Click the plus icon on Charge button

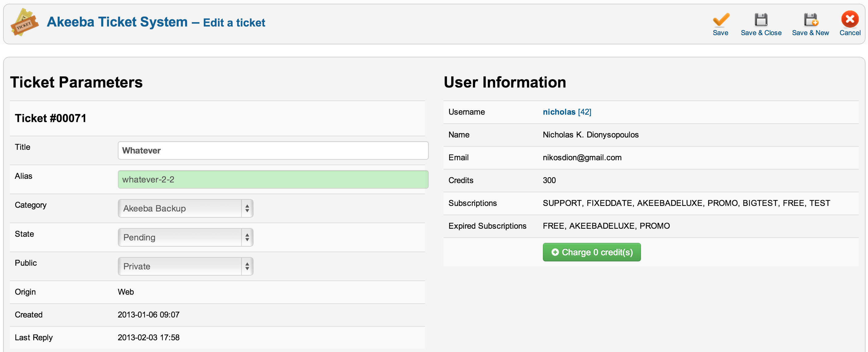pyautogui.click(x=555, y=252)
